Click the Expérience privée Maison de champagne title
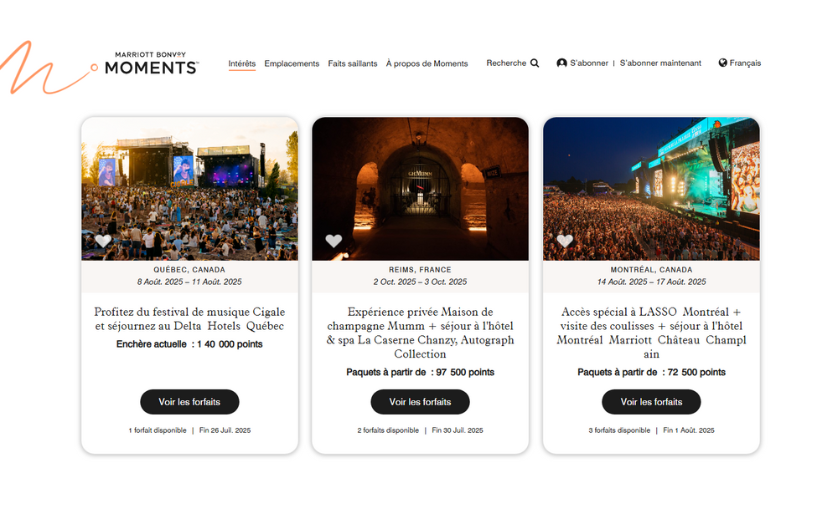The height and width of the screenshot is (526, 830). point(420,333)
